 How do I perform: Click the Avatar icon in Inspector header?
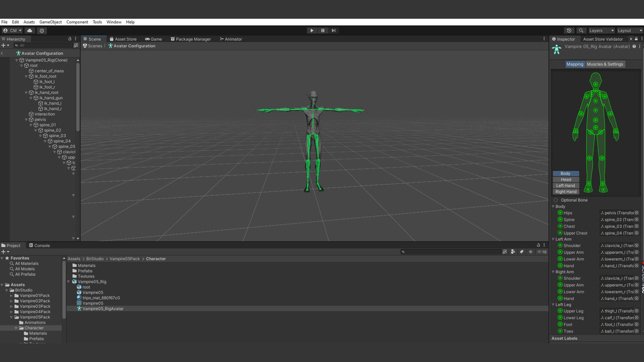[x=557, y=49]
